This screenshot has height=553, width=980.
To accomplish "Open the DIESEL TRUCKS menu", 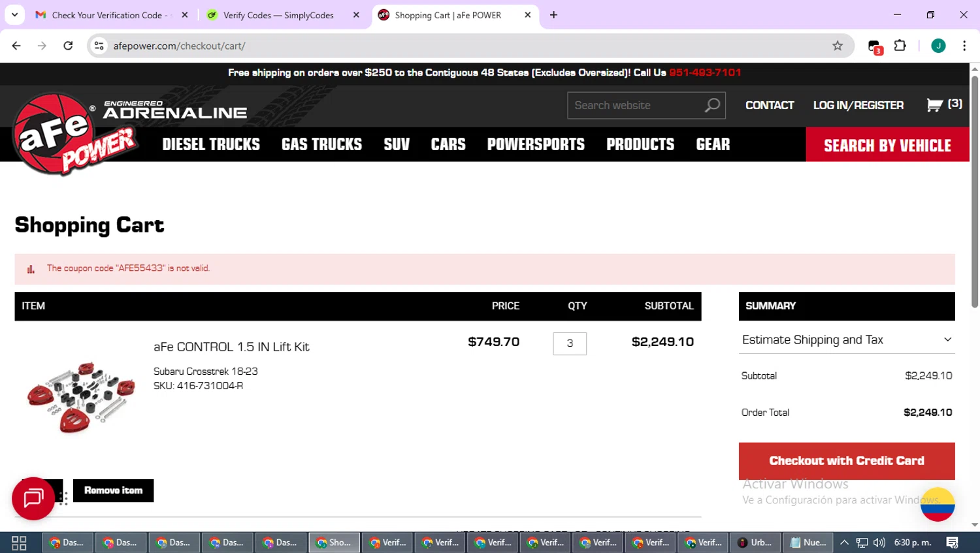I will pos(211,144).
